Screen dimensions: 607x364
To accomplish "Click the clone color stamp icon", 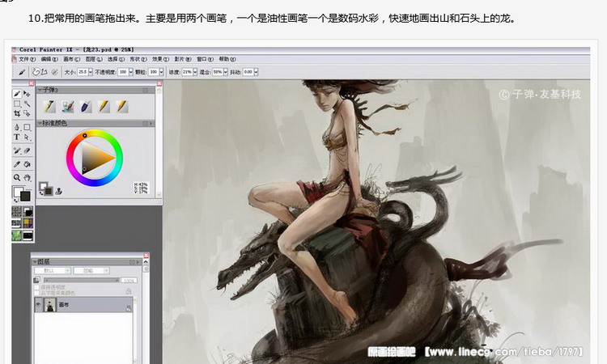I will (58, 191).
